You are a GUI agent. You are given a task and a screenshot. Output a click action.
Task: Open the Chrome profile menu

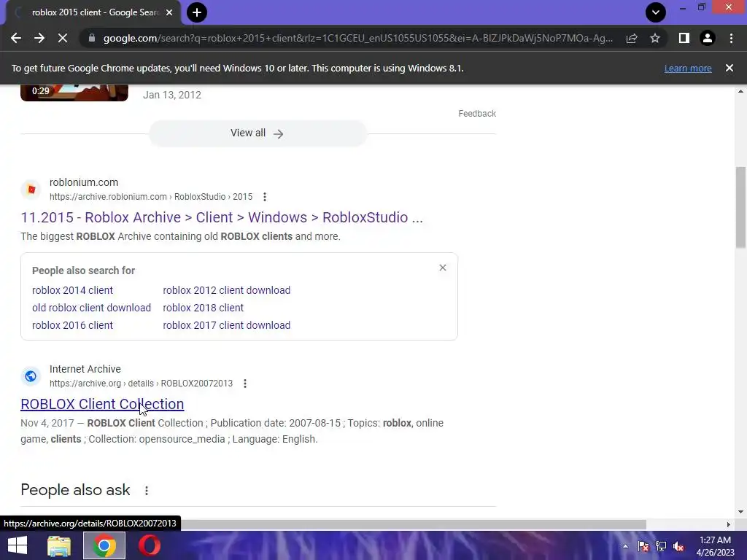click(708, 38)
